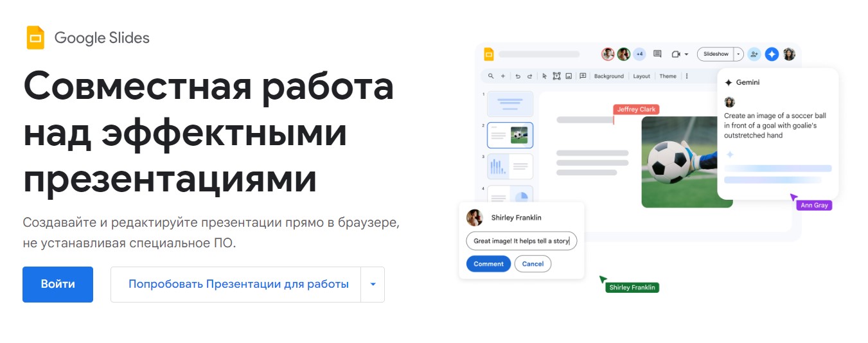Expand dropdown arrow beside Попробовать Презентации

coord(373,285)
